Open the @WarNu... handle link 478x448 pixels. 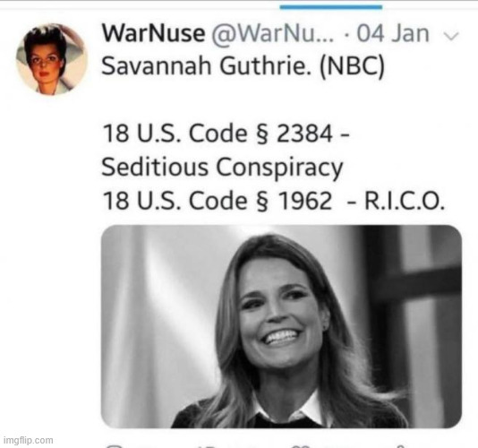[x=273, y=33]
